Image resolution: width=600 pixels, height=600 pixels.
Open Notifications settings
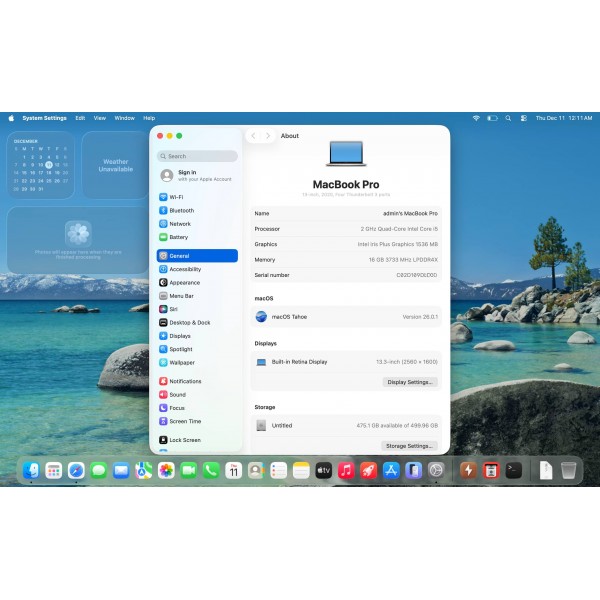tap(185, 381)
